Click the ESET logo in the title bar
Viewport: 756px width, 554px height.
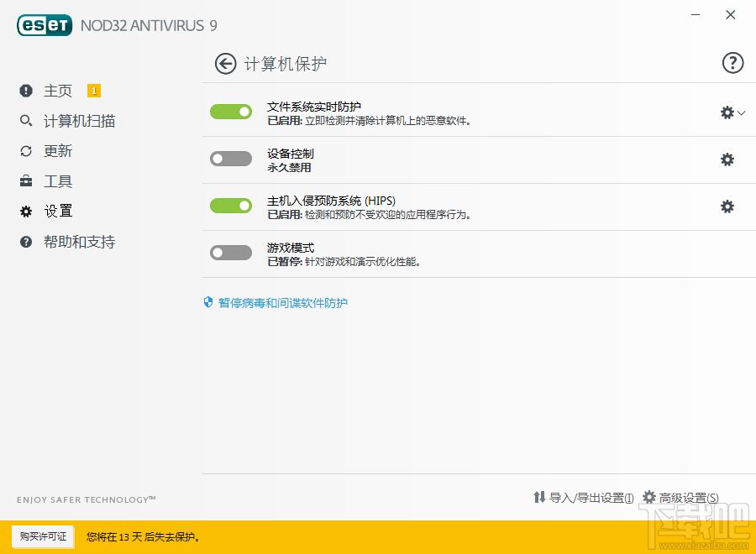[44, 25]
